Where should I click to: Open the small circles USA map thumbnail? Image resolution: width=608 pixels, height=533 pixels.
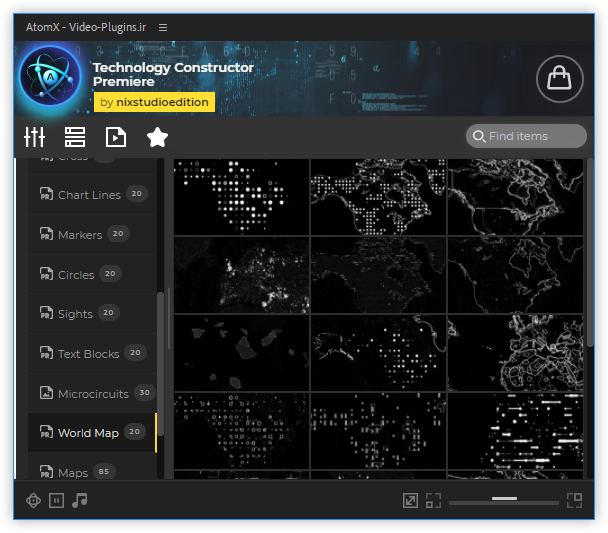pos(241,431)
